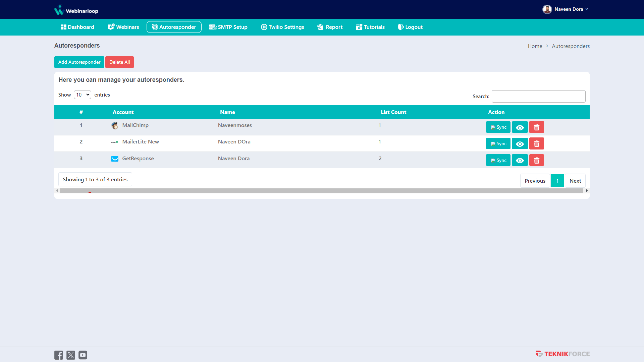Viewport: 644px width, 362px height.
Task: Open the X social icon in footer
Action: tap(71, 355)
